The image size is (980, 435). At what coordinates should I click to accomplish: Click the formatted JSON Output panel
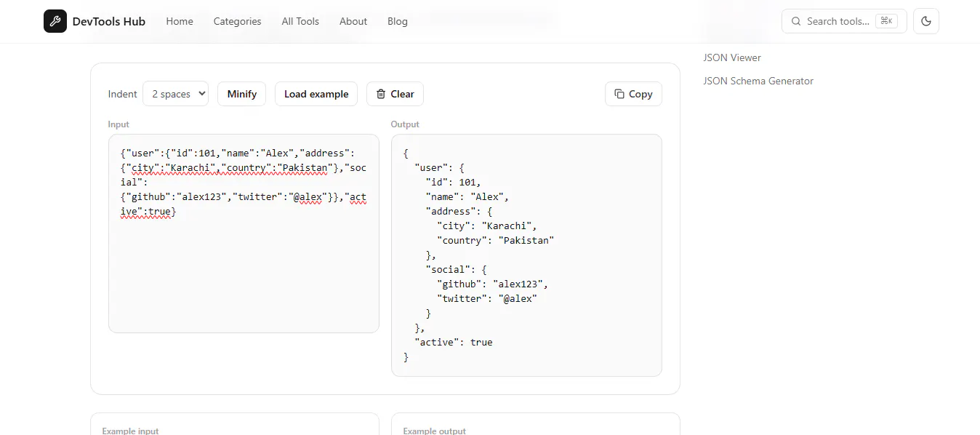pos(526,255)
